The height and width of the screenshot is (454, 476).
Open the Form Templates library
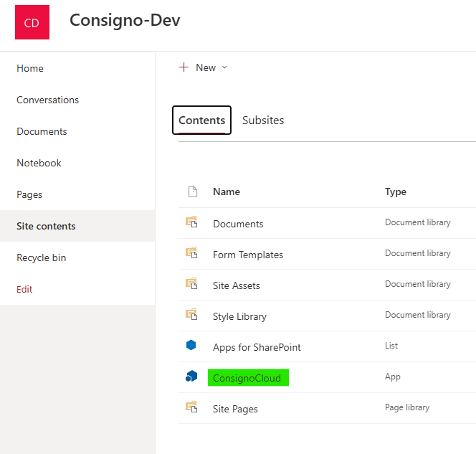[248, 255]
